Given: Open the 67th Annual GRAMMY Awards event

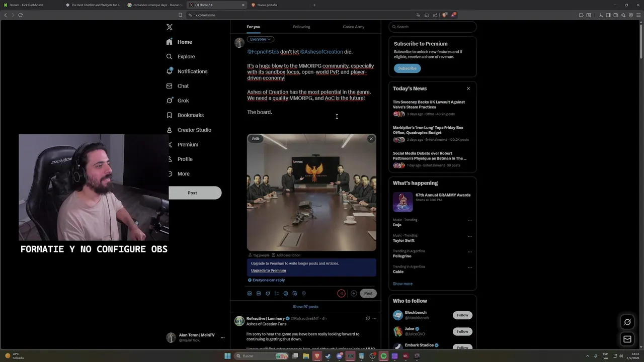Looking at the screenshot, I should click(432, 201).
